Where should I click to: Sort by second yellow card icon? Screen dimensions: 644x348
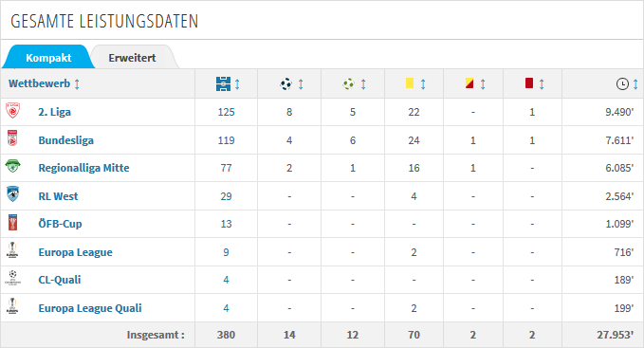(469, 83)
